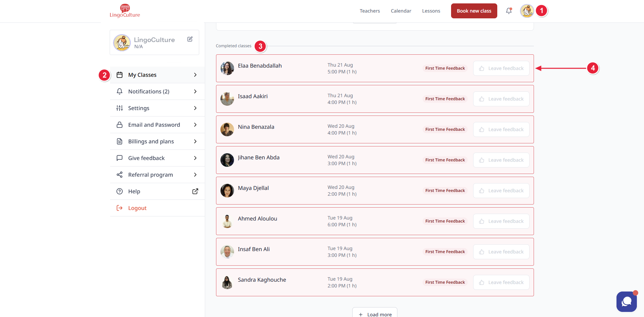This screenshot has height=317, width=644.
Task: Leave feedback for Elaa Benabdallah's class
Action: 501,68
